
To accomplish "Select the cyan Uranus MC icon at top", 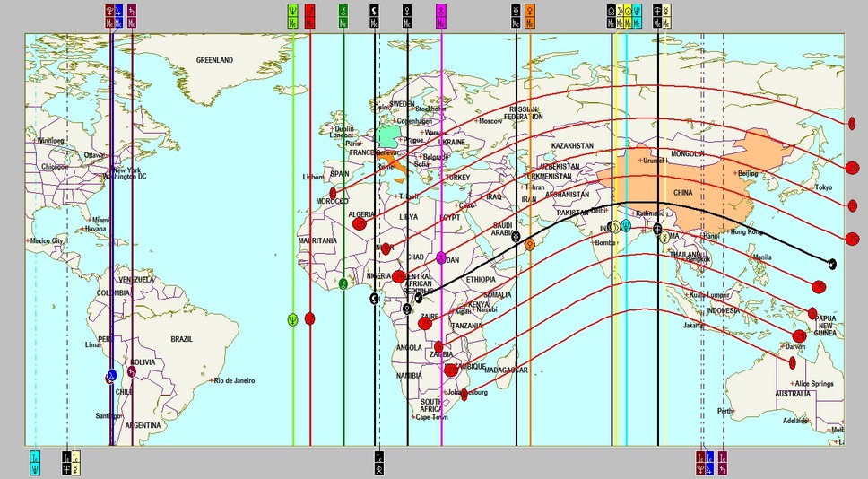I will click(636, 14).
